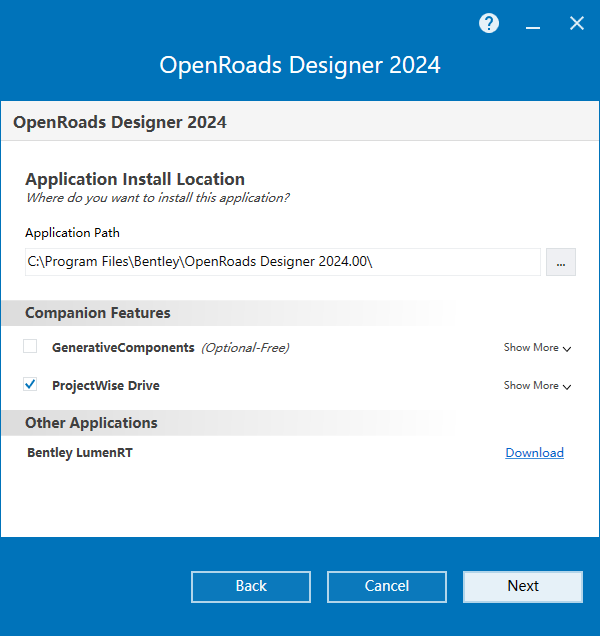Browse for install folder with ellipsis button

(561, 262)
